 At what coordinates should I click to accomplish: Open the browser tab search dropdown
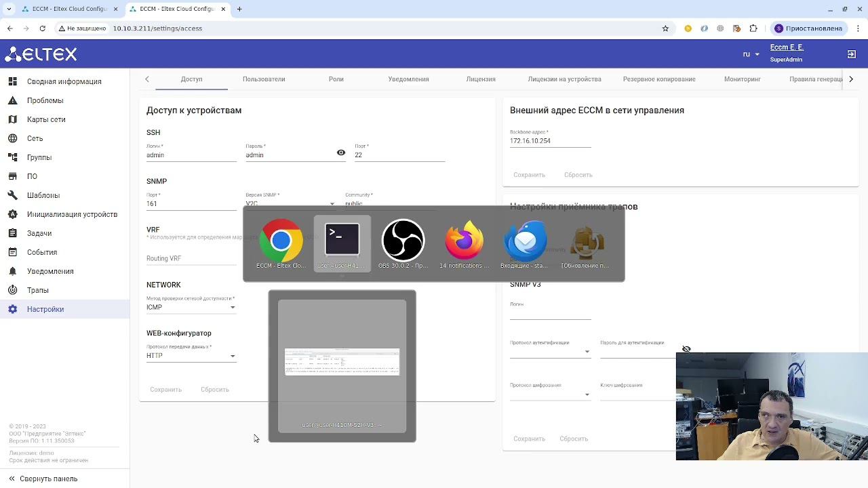point(9,9)
